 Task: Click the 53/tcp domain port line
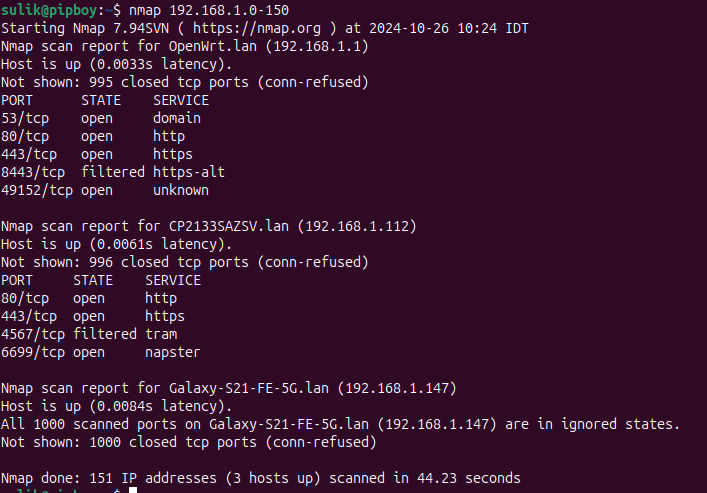pos(101,118)
